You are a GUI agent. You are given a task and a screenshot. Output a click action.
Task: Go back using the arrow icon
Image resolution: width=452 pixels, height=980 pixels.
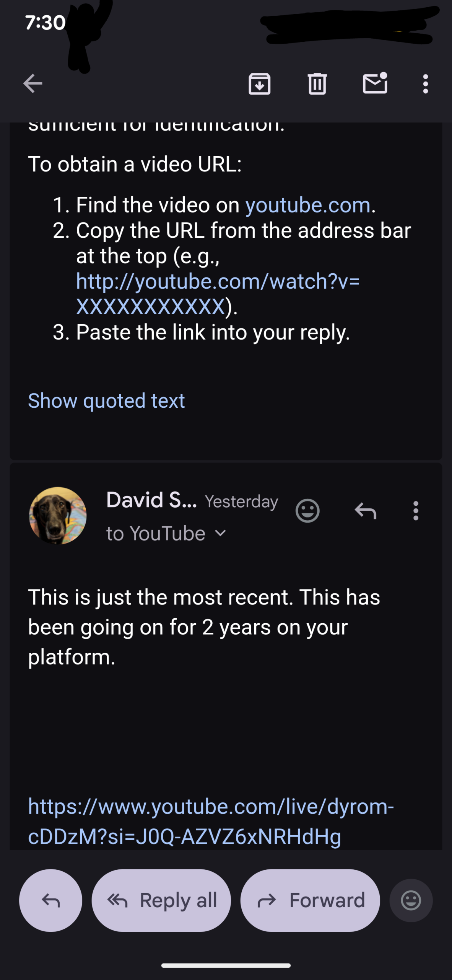[33, 83]
